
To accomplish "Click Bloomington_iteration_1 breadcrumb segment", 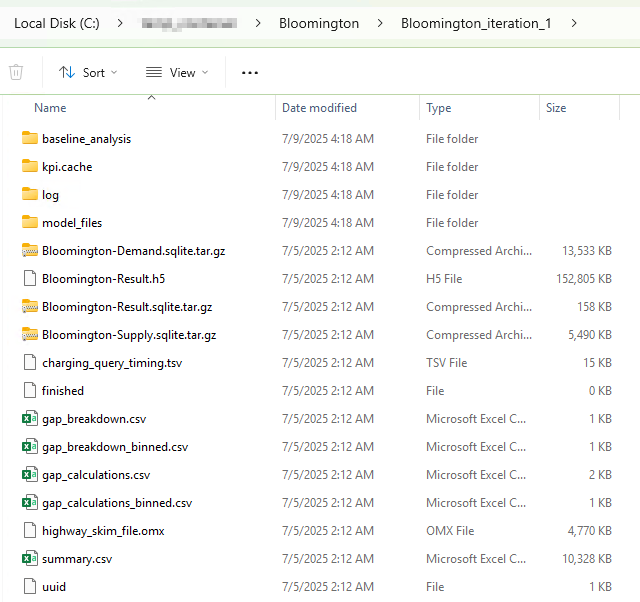I will (476, 23).
